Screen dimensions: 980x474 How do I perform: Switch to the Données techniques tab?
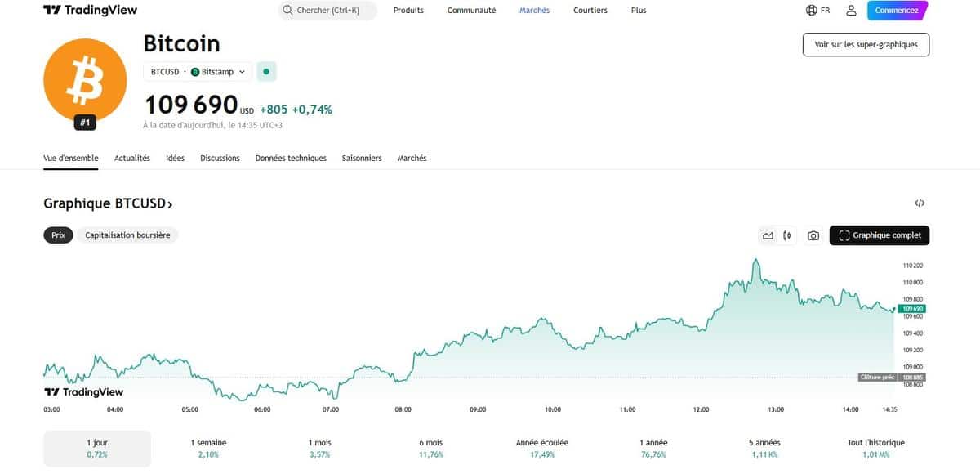(291, 159)
